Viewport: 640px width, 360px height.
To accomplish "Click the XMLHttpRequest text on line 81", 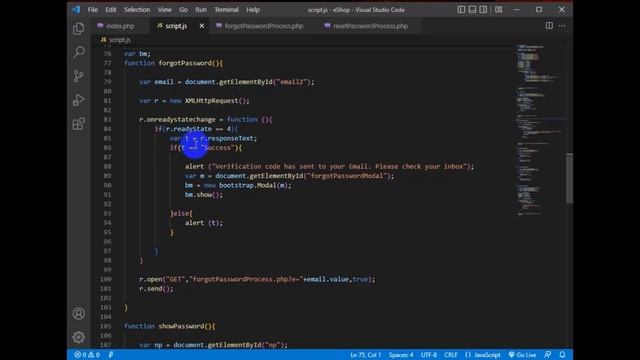I will (x=211, y=101).
